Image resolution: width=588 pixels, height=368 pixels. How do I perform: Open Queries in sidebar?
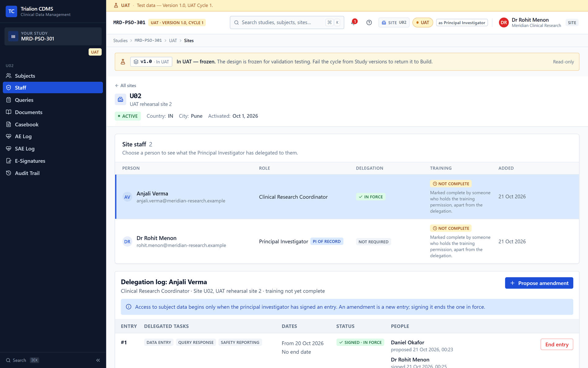point(53,100)
